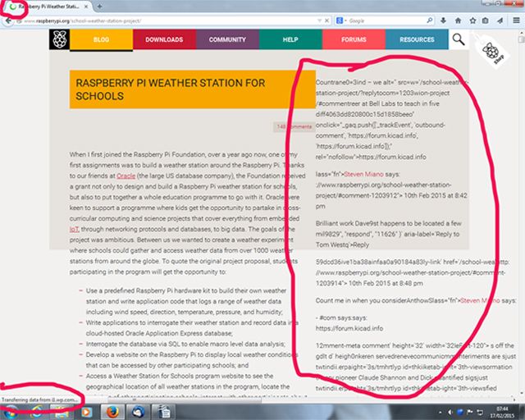
Task: Open the site search magnifier icon
Action: tap(459, 39)
